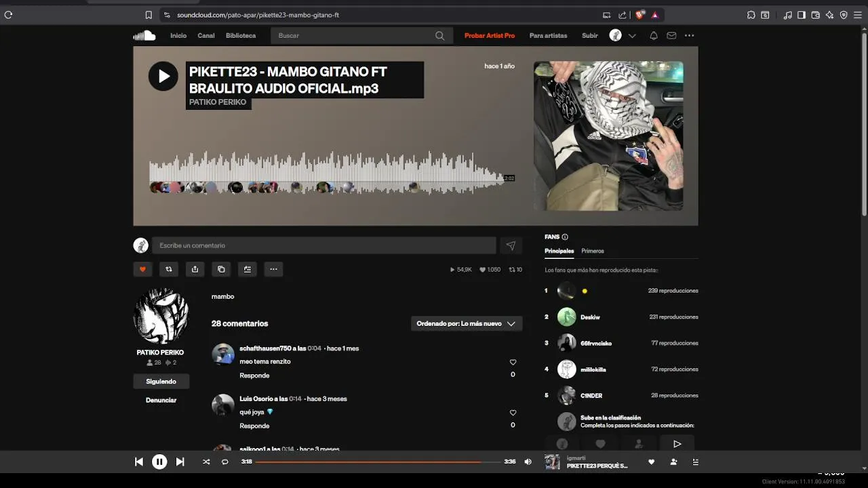Screen dimensions: 868x488
Task: Open the PATIKO PERIKO profile picture
Action: click(x=161, y=316)
